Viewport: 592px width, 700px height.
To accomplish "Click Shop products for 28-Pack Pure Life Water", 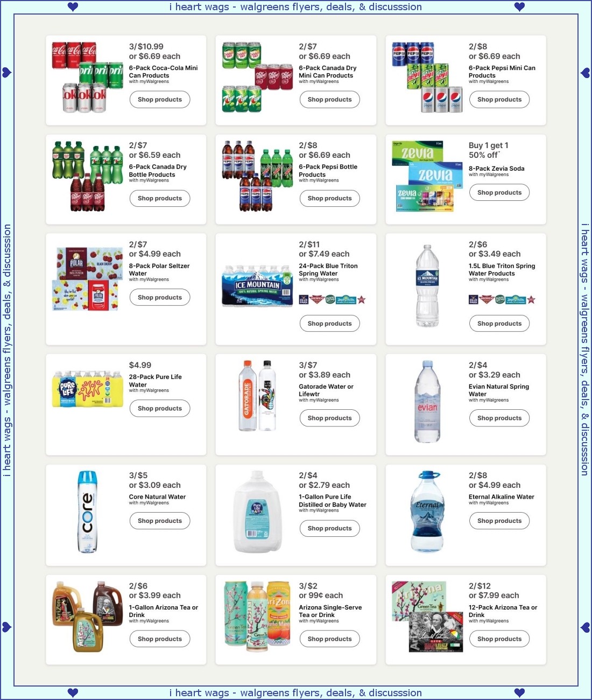I will coord(160,408).
